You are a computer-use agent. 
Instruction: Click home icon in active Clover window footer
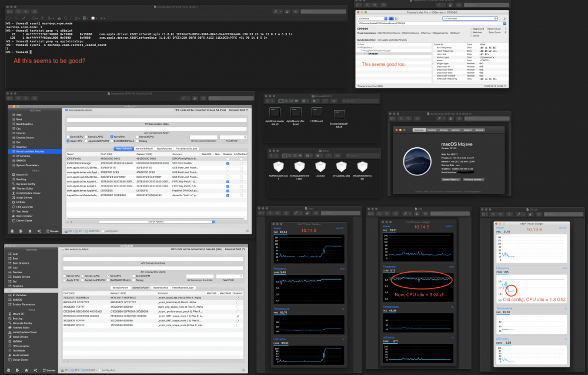tap(30, 231)
